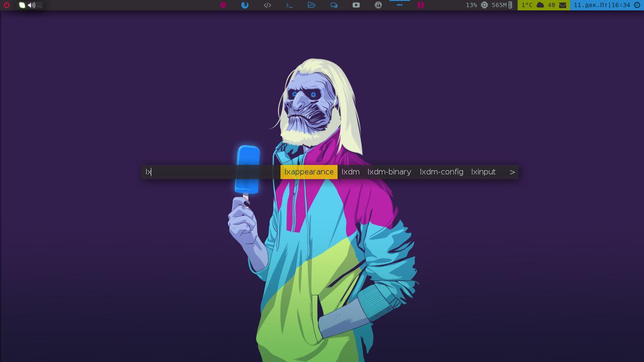The height and width of the screenshot is (362, 644).
Task: Click the cloud weather icon
Action: [x=540, y=5]
